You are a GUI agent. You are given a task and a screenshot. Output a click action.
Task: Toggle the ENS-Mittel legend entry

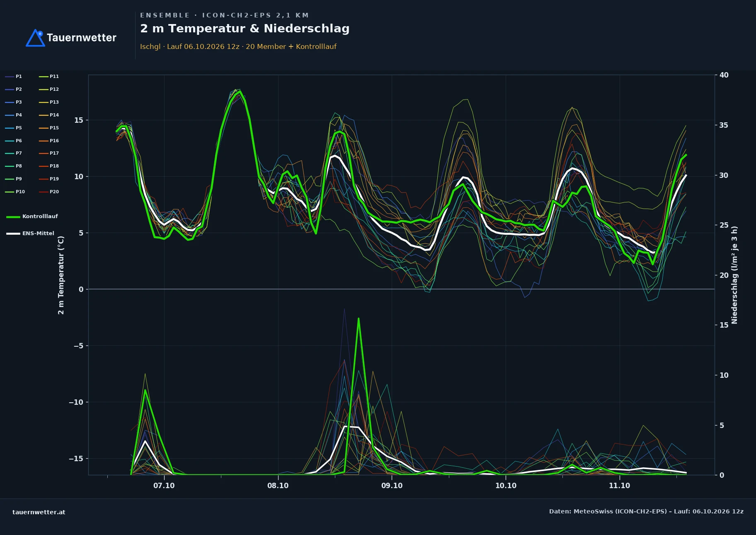tap(30, 233)
